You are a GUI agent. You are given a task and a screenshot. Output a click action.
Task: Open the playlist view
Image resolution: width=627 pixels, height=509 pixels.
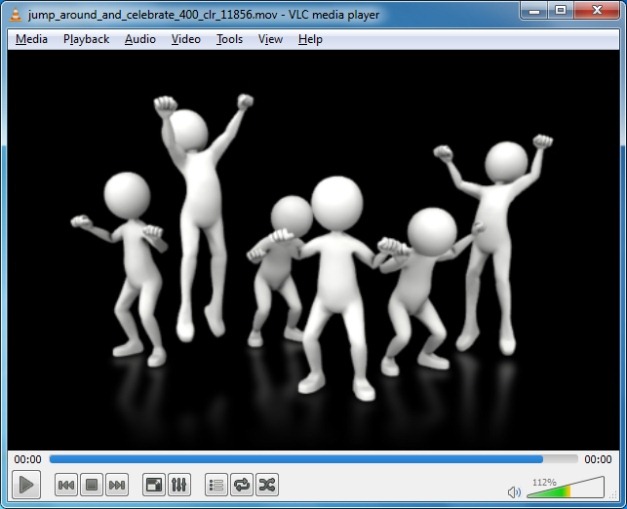(x=215, y=486)
